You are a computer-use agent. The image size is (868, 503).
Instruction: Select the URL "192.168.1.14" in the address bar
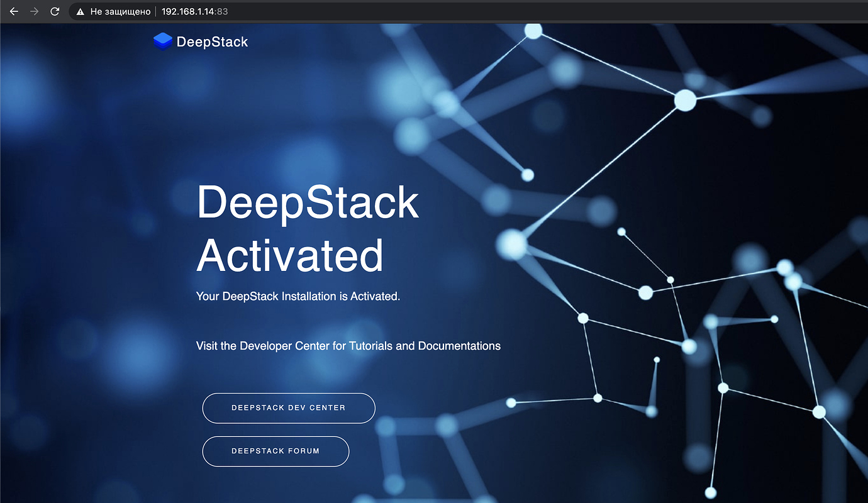coord(190,11)
